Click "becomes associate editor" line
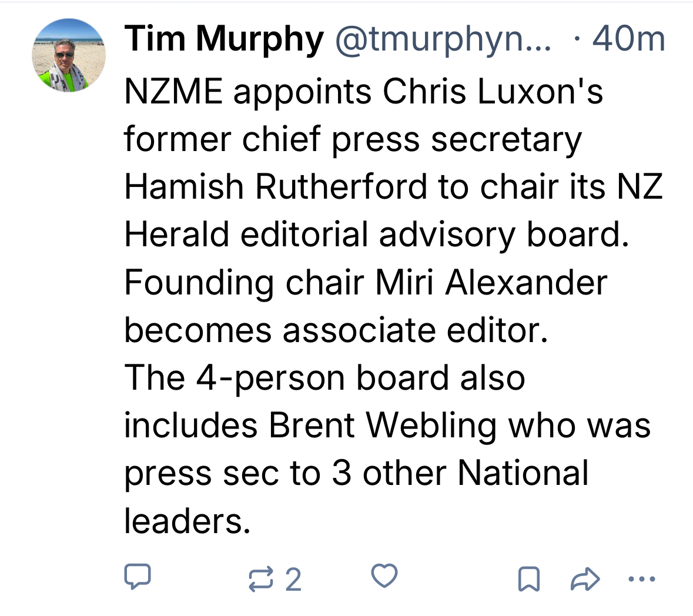 pyautogui.click(x=336, y=330)
